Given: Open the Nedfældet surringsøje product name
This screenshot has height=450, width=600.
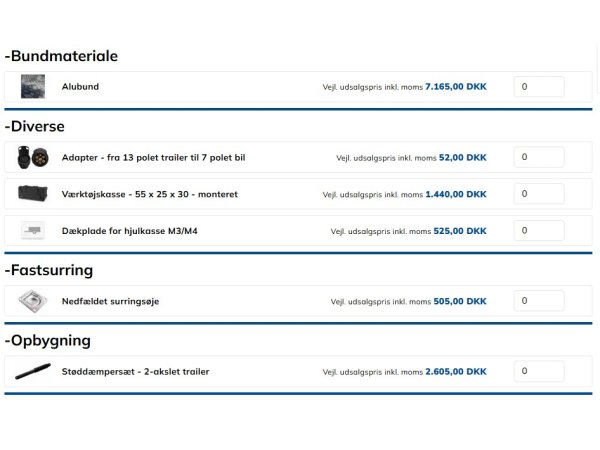Looking at the screenshot, I should pos(110,301).
